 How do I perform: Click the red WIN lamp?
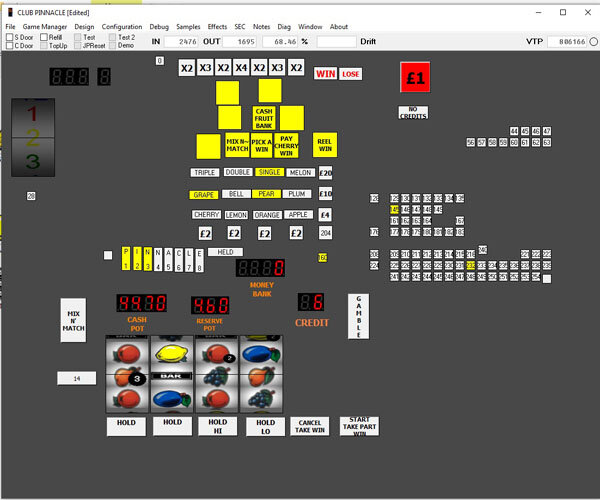[x=326, y=74]
